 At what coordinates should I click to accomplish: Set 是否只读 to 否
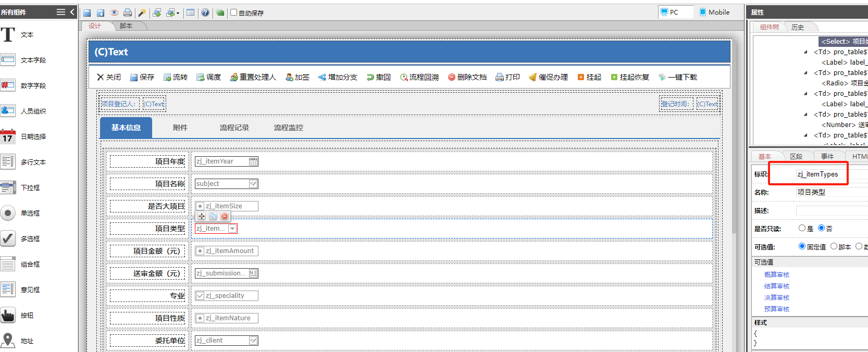pos(821,228)
